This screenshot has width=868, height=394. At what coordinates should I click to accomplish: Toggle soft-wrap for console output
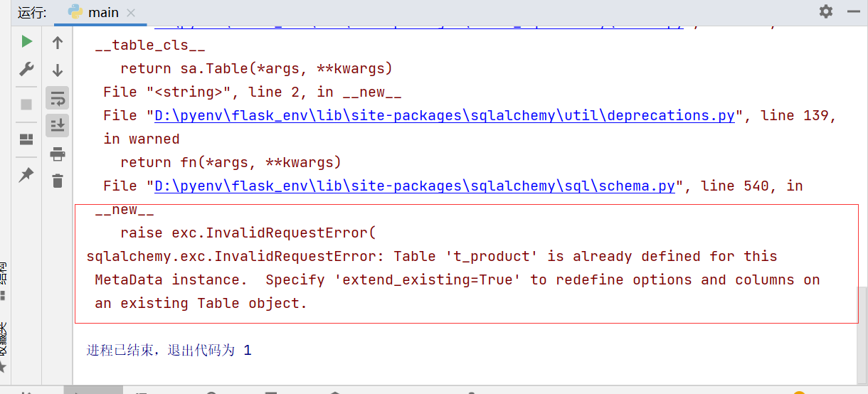click(x=58, y=98)
